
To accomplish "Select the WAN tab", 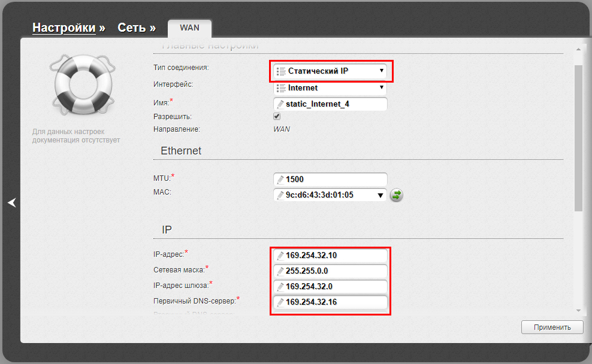I will tap(189, 28).
